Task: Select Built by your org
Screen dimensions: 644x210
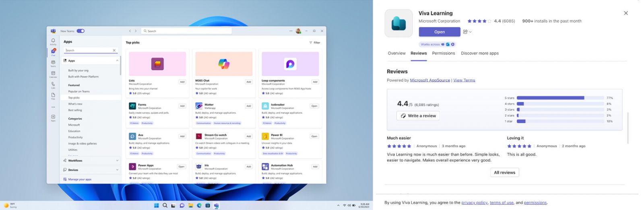Action: [78, 70]
